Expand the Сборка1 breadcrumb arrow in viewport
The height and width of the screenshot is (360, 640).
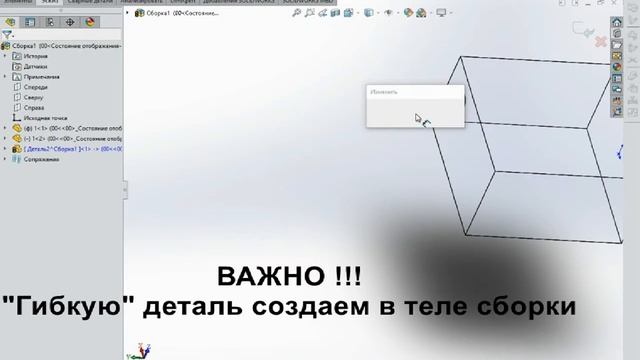coord(127,13)
